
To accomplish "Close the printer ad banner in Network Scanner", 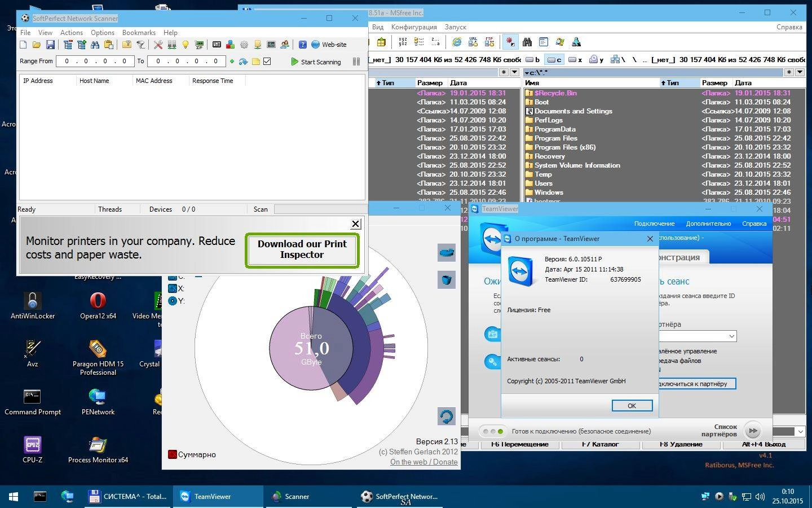I will 355,224.
